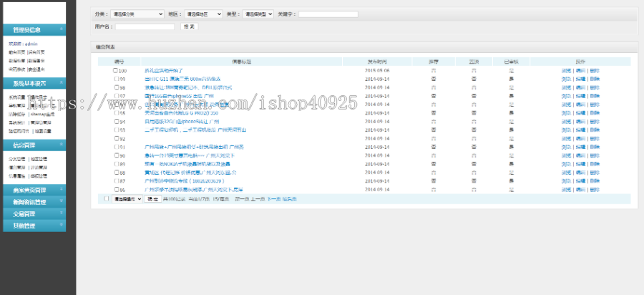Click the 上一页 previous page text

coord(258,199)
